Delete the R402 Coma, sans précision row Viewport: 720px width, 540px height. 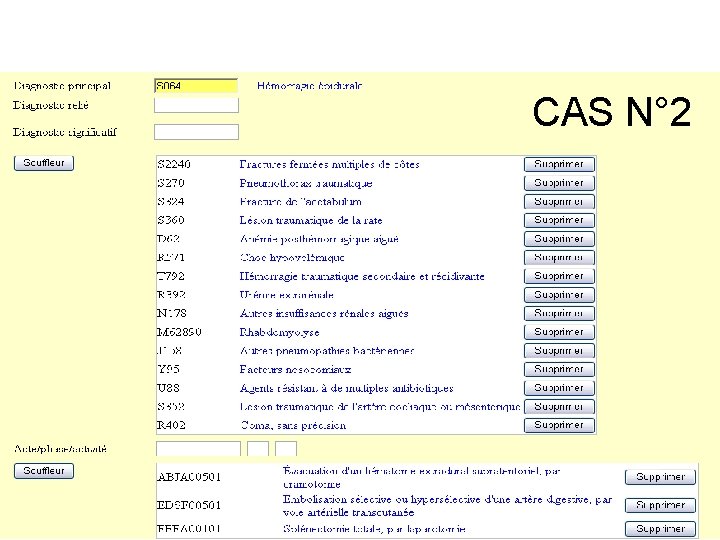click(x=559, y=425)
